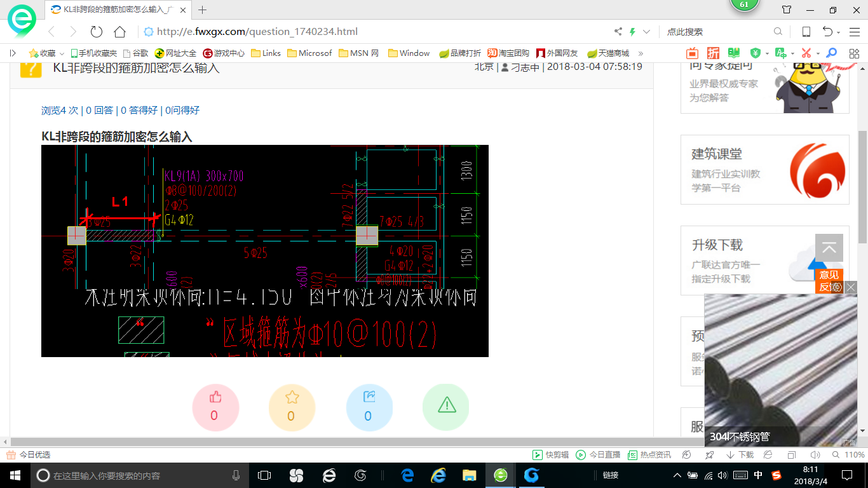Open the 建筑课堂 sidebar card
The image size is (868, 488).
pyautogui.click(x=765, y=170)
